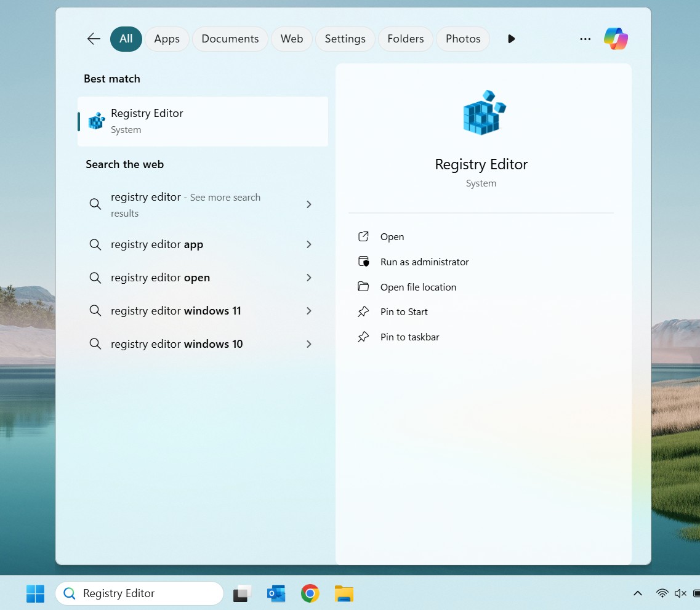The image size is (700, 610).
Task: Choose Pin to Start
Action: click(x=481, y=312)
